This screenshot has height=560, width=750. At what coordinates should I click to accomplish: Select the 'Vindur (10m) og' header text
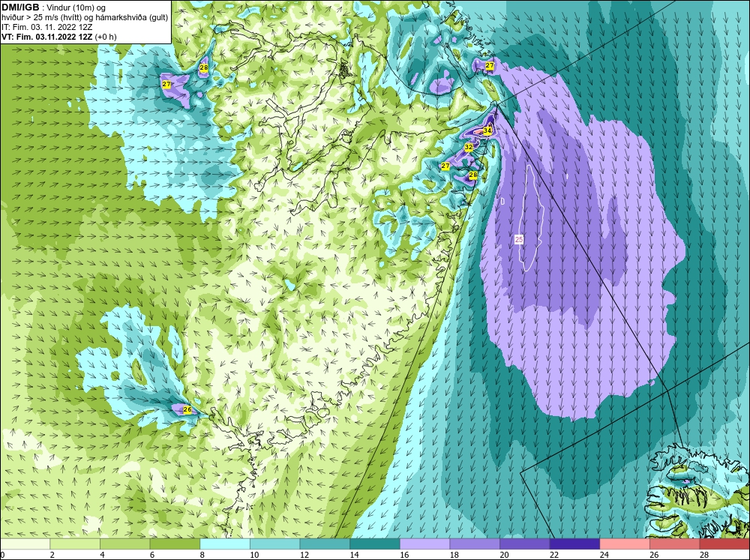tap(77, 7)
